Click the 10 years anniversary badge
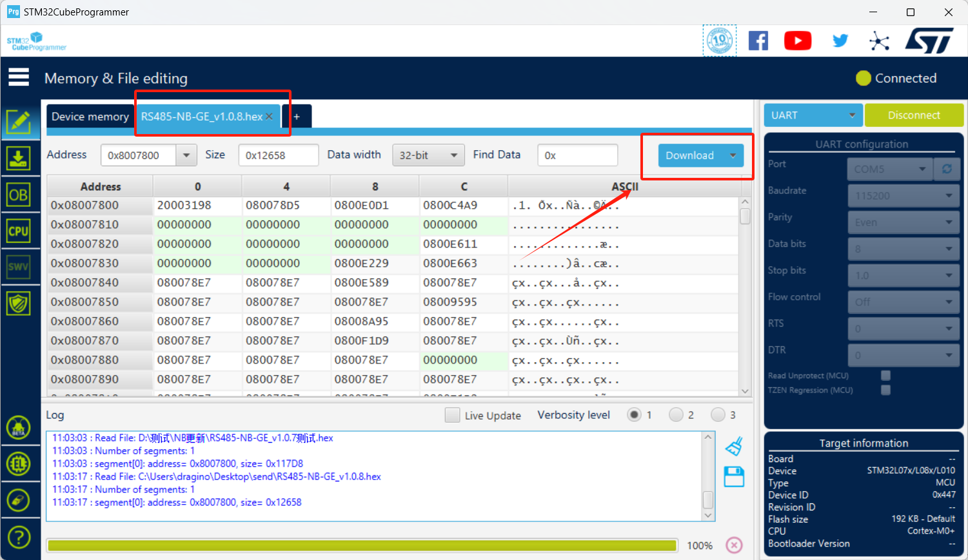The width and height of the screenshot is (968, 560). pos(719,41)
